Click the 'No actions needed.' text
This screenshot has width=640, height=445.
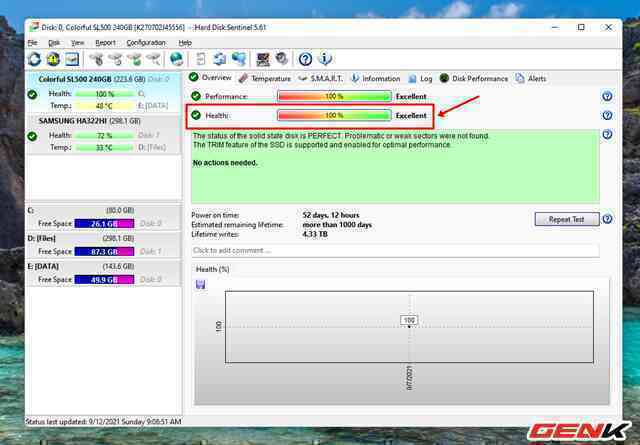[225, 163]
